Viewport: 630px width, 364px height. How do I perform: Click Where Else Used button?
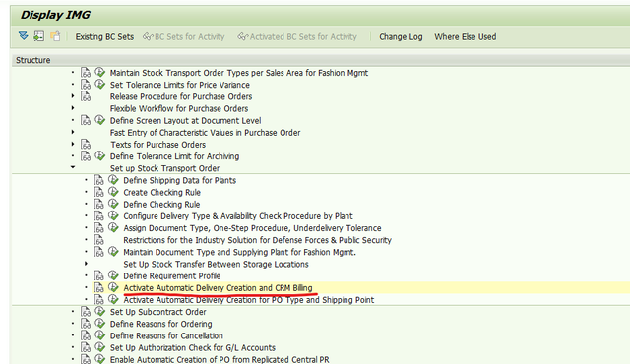(466, 37)
